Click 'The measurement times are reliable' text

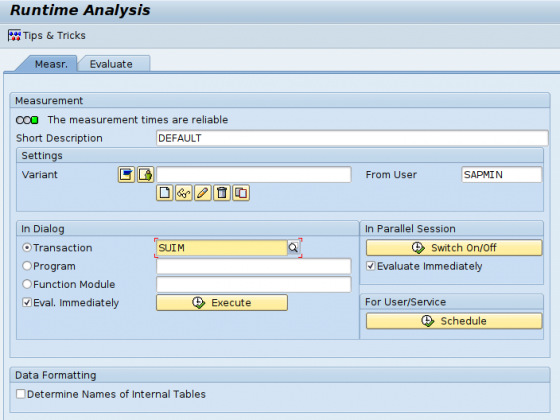[138, 120]
